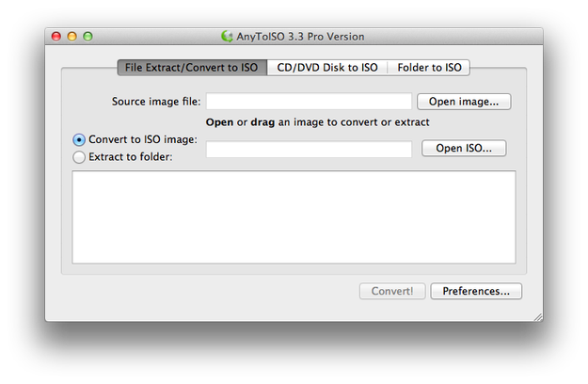
Task: Select the Convert to ISO image radio button
Action: pos(79,140)
